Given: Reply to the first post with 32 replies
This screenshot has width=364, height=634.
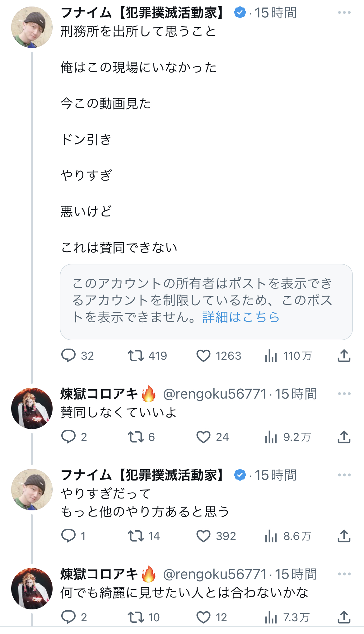Looking at the screenshot, I should tap(68, 356).
